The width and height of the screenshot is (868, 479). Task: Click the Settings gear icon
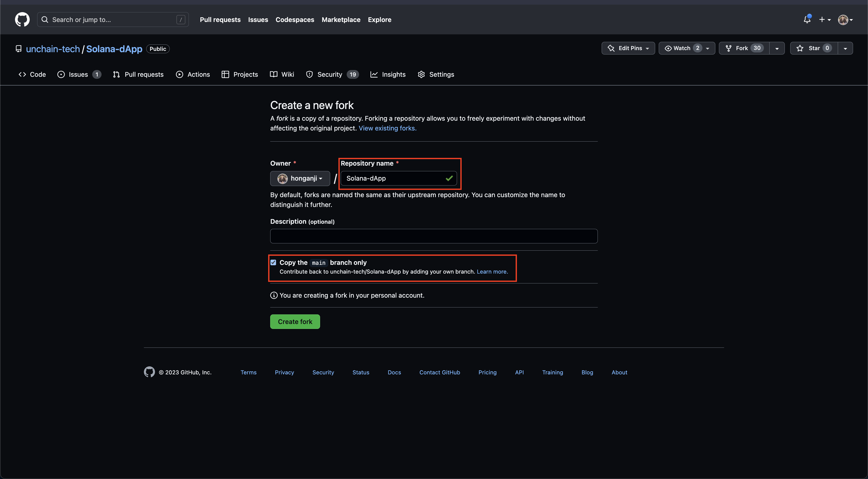click(x=421, y=74)
